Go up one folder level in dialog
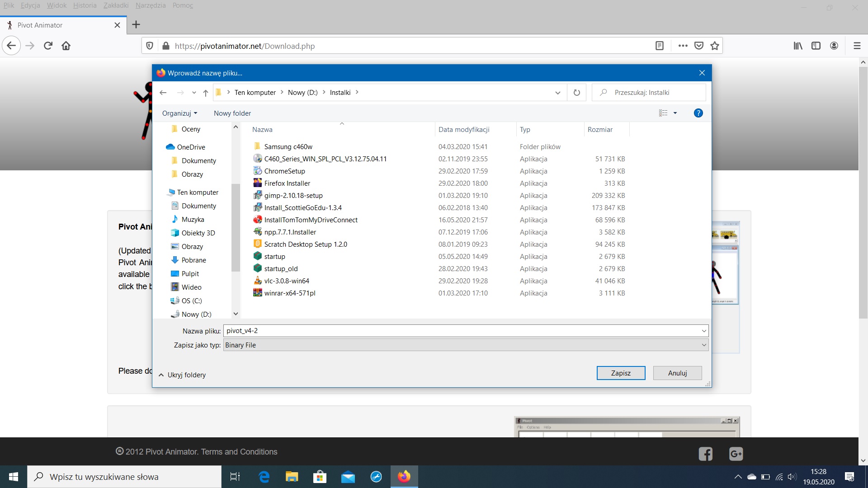 (206, 93)
